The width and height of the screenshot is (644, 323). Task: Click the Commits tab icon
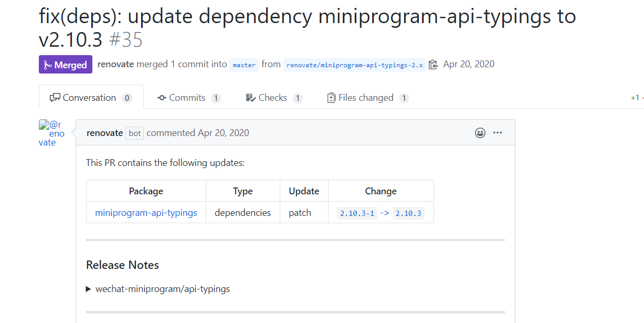(161, 98)
